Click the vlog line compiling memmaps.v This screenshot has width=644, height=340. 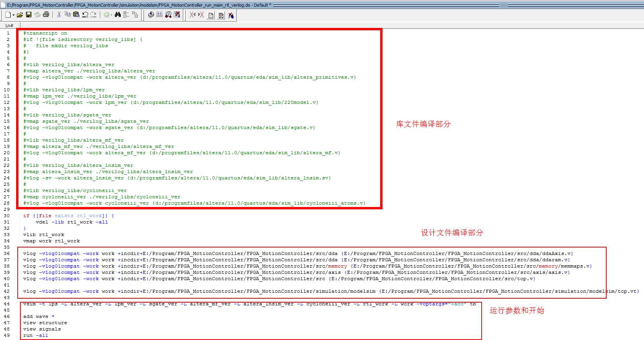(307, 266)
